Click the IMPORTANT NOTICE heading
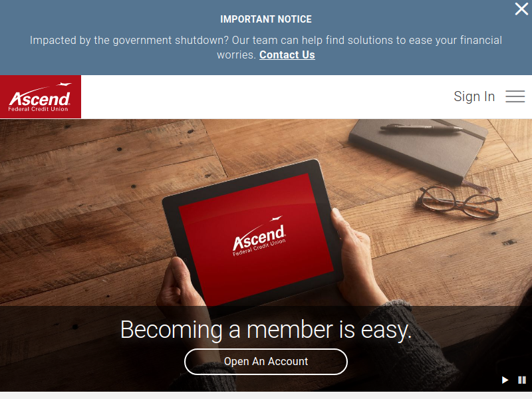 pos(265,19)
